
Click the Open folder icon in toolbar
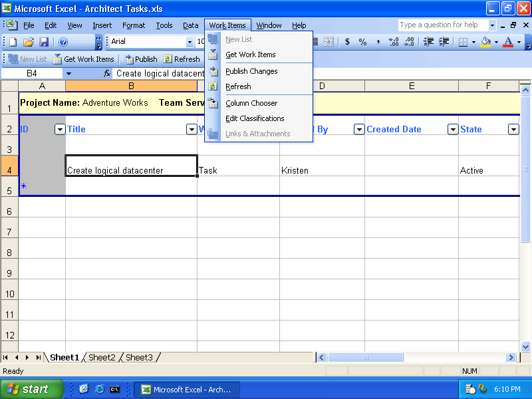click(28, 42)
